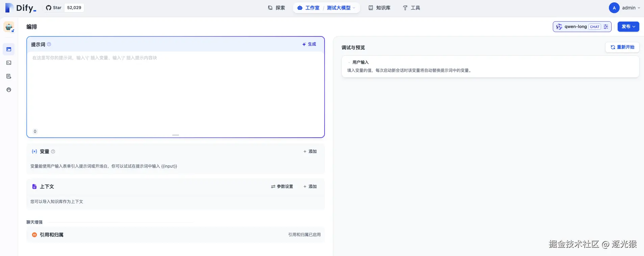Open the 探索 tab
The image size is (644, 256).
276,8
